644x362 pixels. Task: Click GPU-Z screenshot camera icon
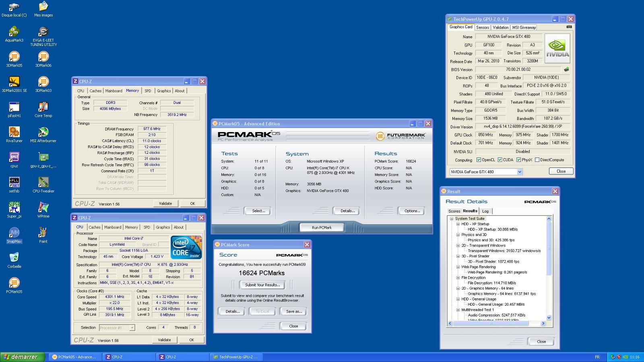click(x=569, y=27)
